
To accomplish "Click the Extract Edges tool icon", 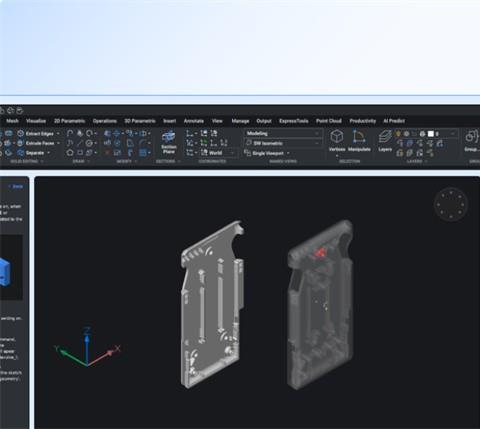I will coord(21,134).
